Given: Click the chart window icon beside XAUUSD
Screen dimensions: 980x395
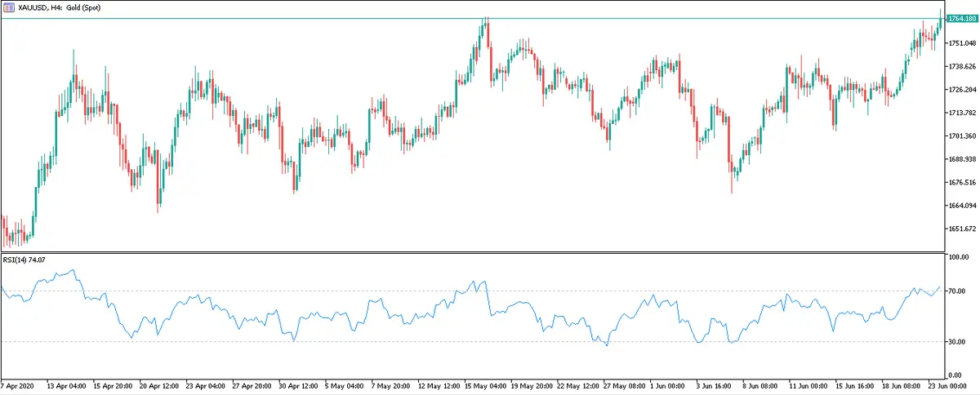Looking at the screenshot, I should tap(8, 7).
